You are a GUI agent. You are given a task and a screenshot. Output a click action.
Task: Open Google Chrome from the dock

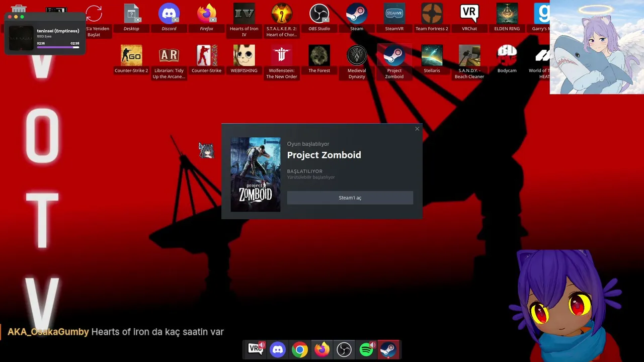click(300, 349)
